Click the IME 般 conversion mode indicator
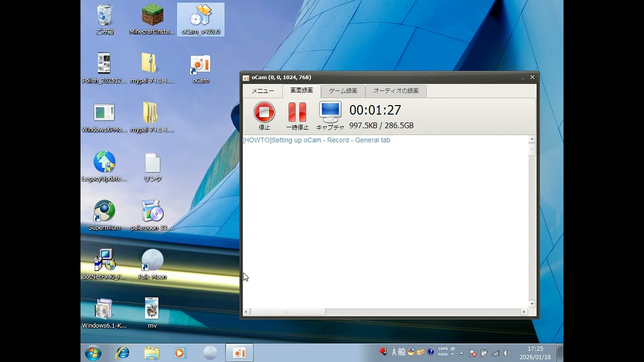The image size is (644, 362). [x=401, y=352]
